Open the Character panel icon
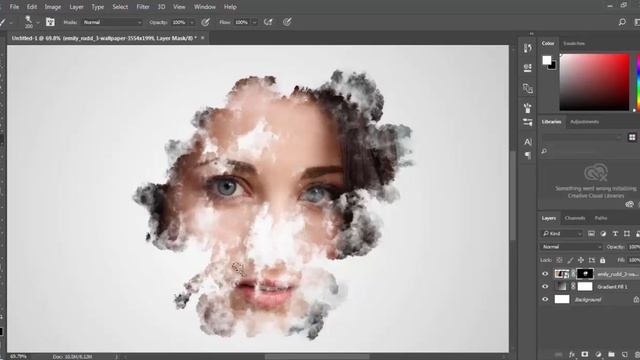Screen dimensions: 640x360 point(527,142)
